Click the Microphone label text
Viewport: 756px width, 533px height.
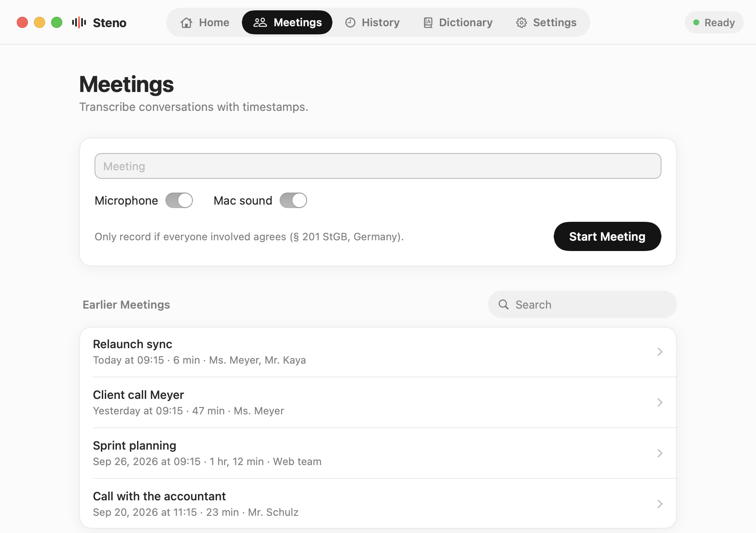(126, 201)
